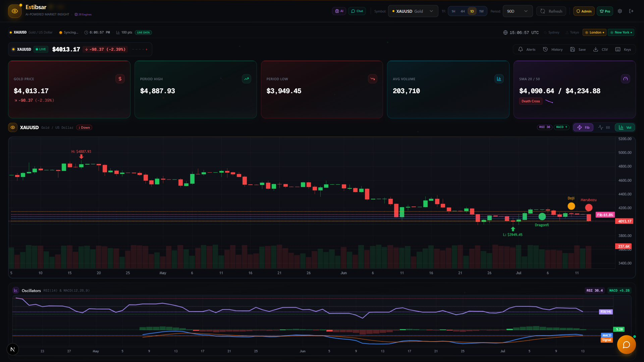Image resolution: width=644 pixels, height=362 pixels.
Task: Select the Tokyo session indicator
Action: 573,33
